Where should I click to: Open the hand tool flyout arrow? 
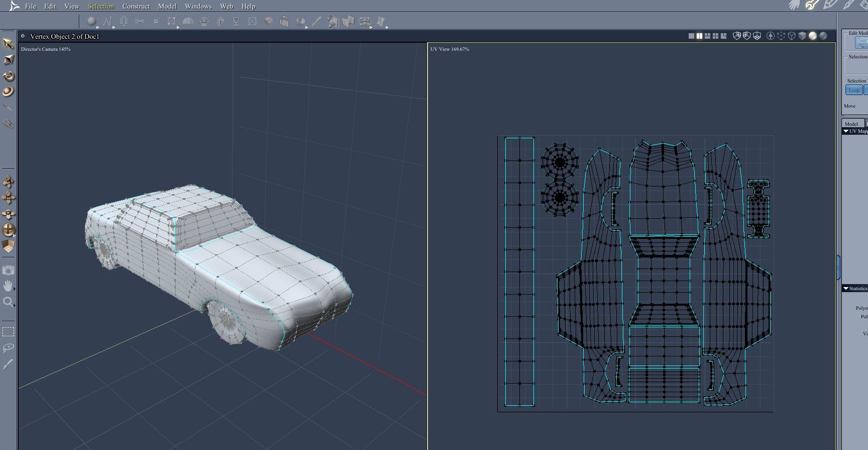click(x=14, y=289)
